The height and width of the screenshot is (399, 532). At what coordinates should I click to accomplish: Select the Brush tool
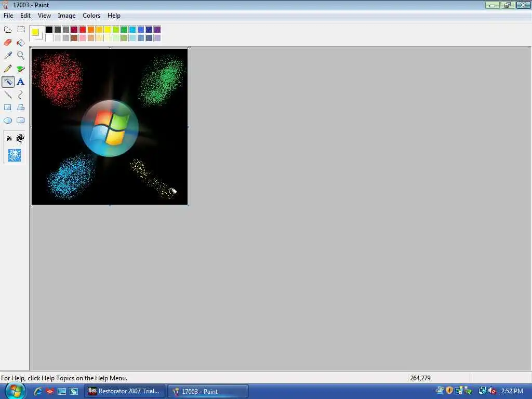pos(21,69)
